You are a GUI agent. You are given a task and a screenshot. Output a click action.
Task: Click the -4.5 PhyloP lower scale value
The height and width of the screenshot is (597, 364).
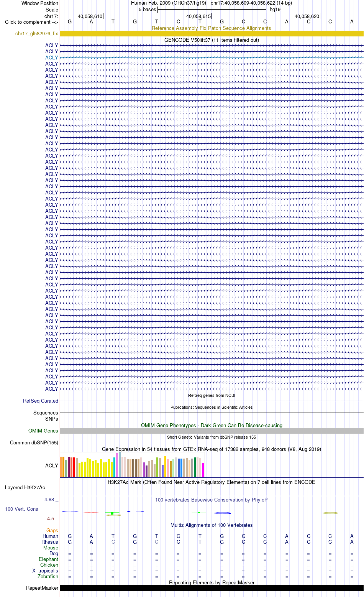[x=50, y=518]
